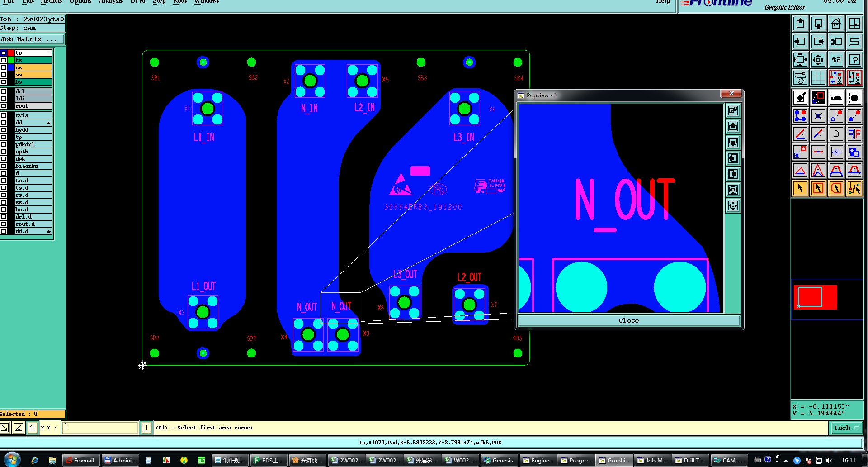Click Popview pan up icon
The height and width of the screenshot is (467, 868).
click(x=733, y=127)
